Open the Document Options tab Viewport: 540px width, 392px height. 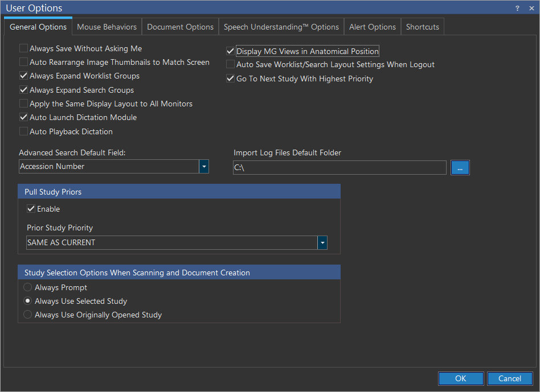[180, 27]
